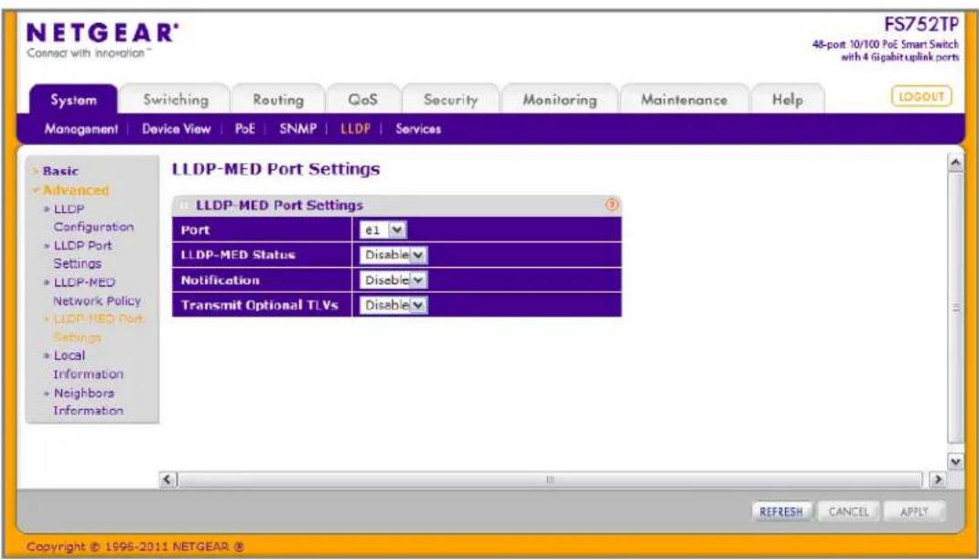Image resolution: width=979 pixels, height=560 pixels.
Task: Open LLDP Configuration in sidebar
Action: tap(93, 218)
